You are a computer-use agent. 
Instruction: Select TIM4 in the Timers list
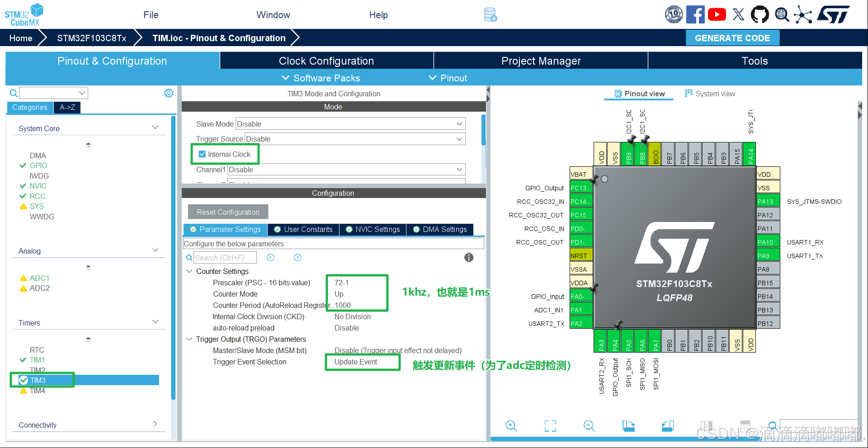(37, 391)
